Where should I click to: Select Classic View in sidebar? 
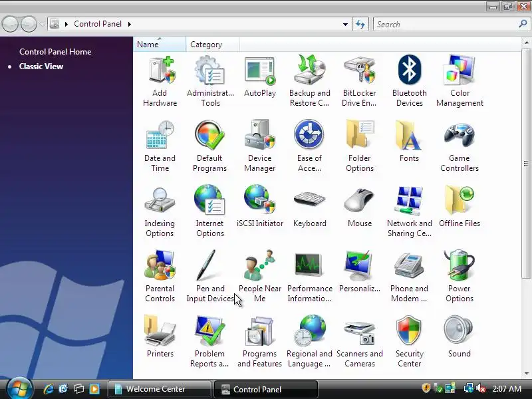click(41, 66)
